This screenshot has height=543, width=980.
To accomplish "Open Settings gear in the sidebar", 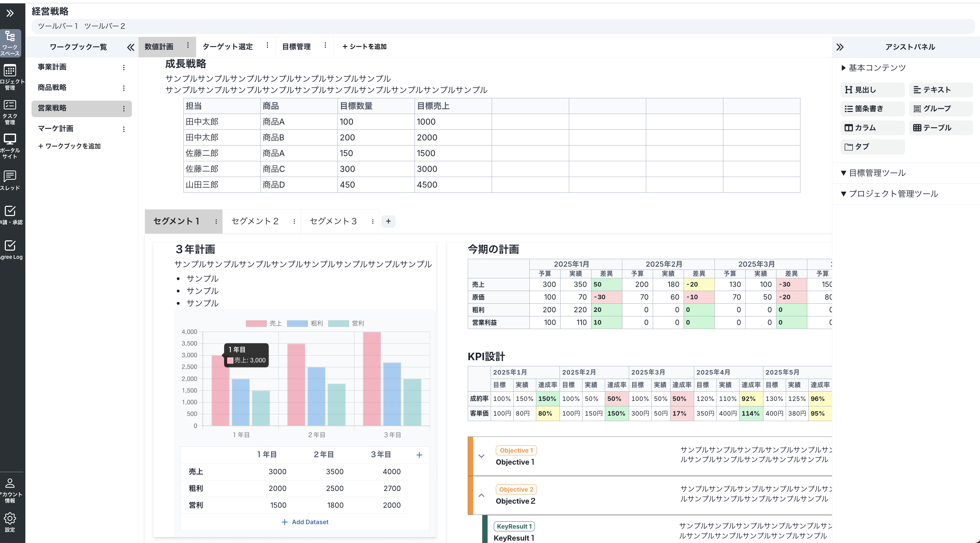I will point(10,522).
